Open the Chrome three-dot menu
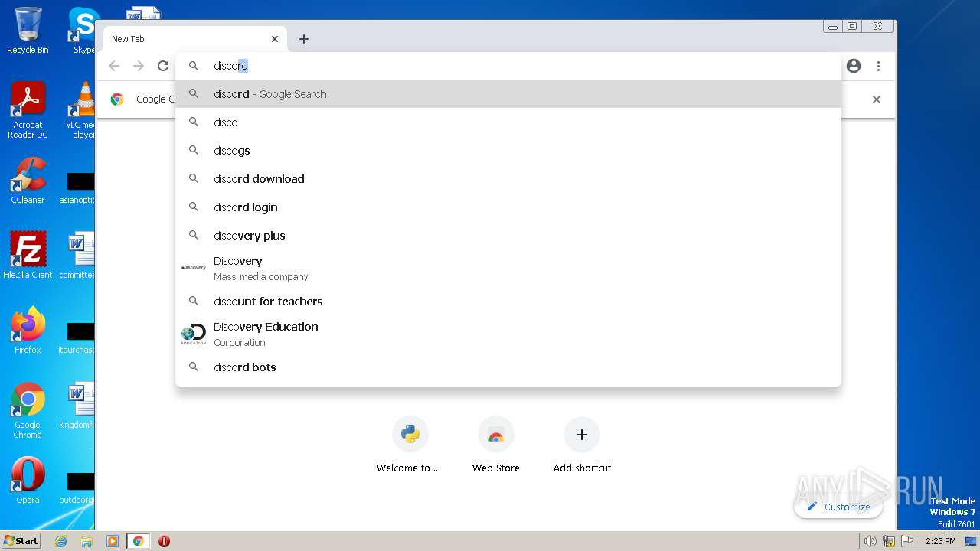 click(878, 66)
